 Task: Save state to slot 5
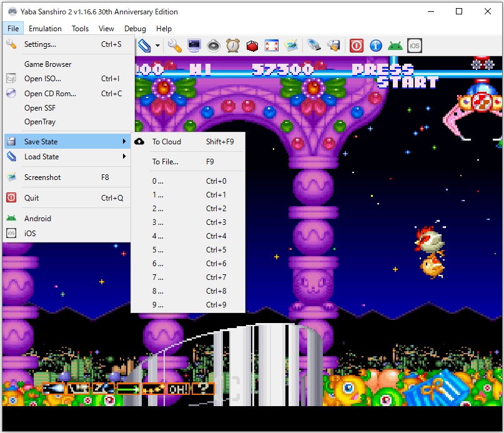tap(188, 250)
